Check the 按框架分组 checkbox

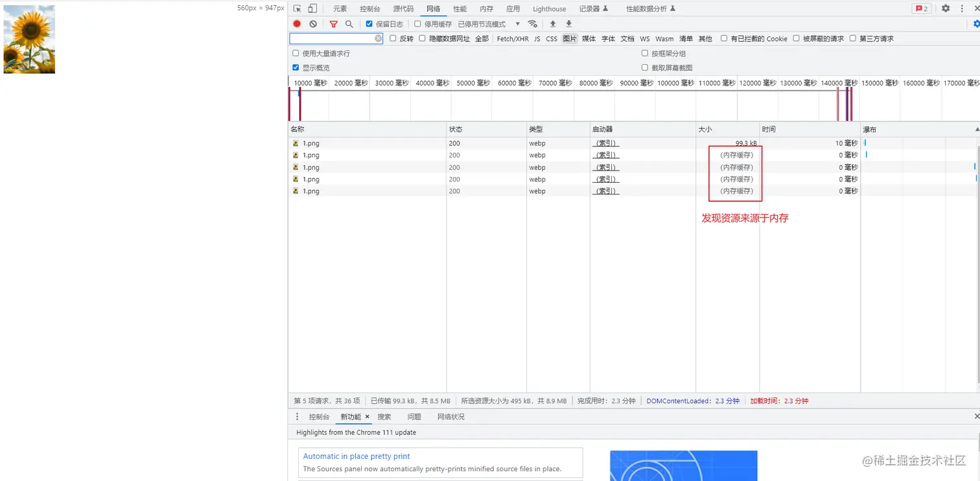coord(645,53)
